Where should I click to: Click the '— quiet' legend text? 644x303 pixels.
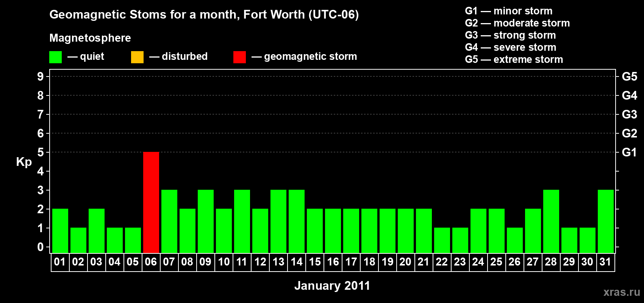[86, 56]
